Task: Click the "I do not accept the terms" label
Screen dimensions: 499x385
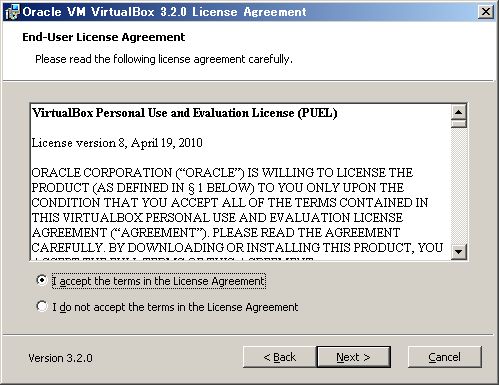Action: (175, 307)
